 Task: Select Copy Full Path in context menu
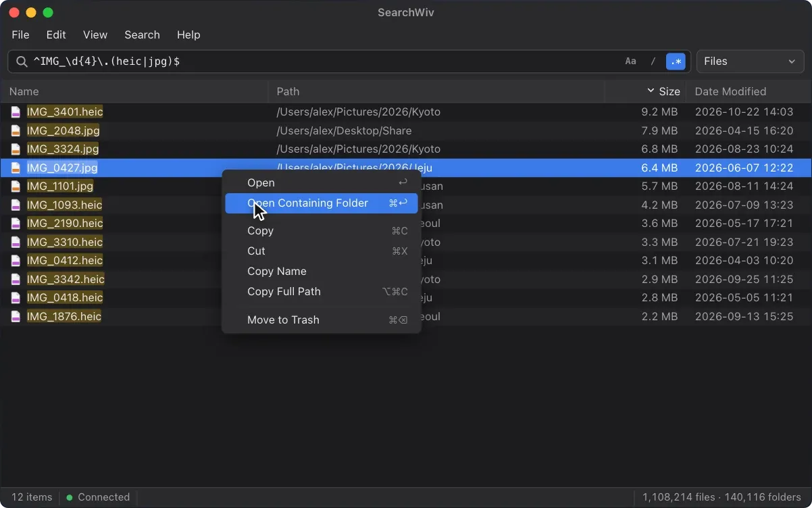click(322, 291)
